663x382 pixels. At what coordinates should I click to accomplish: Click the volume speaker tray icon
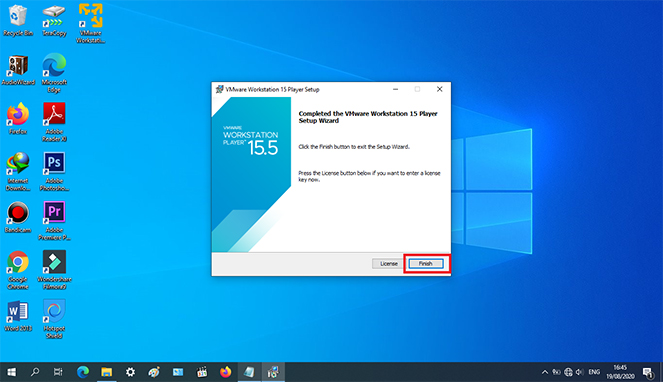click(579, 372)
